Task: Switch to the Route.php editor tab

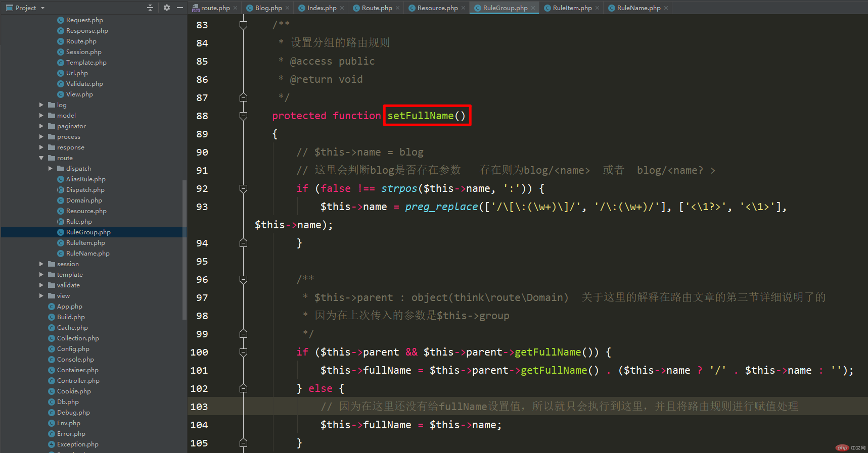Action: [x=377, y=8]
